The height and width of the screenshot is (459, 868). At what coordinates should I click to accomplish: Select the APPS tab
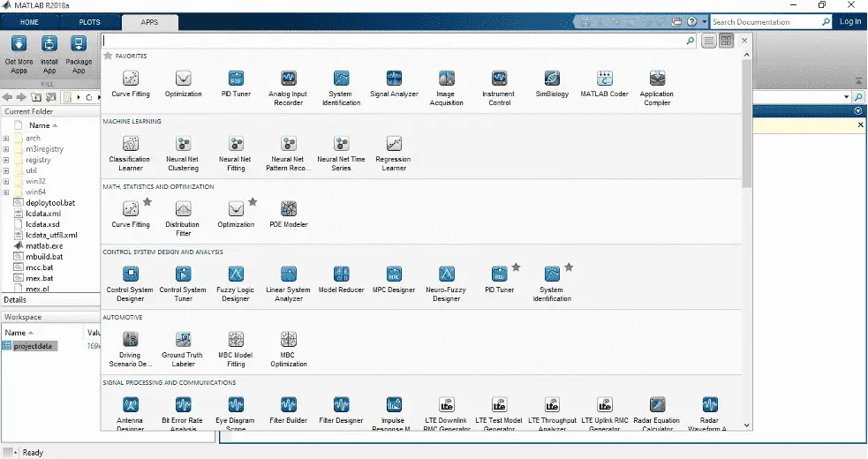149,22
